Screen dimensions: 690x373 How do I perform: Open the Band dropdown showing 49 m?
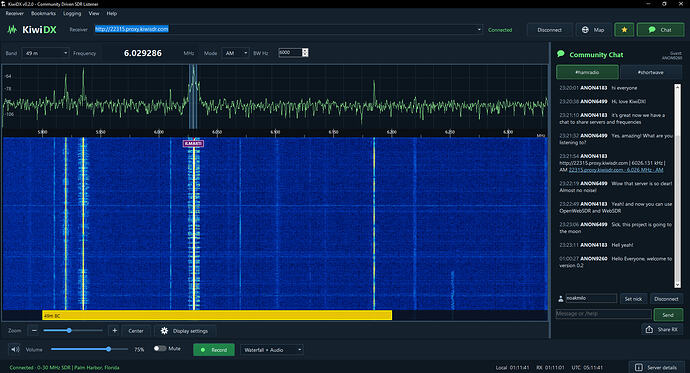[x=45, y=53]
